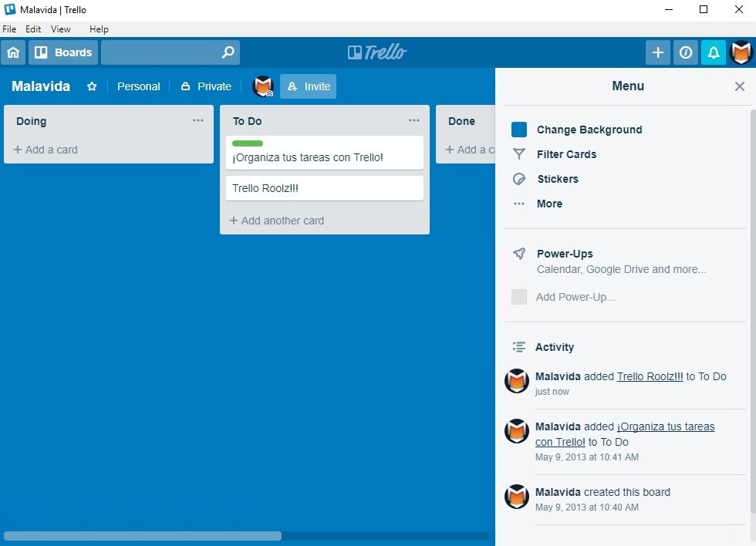Star the Malavida board
The height and width of the screenshot is (546, 756).
(x=92, y=86)
